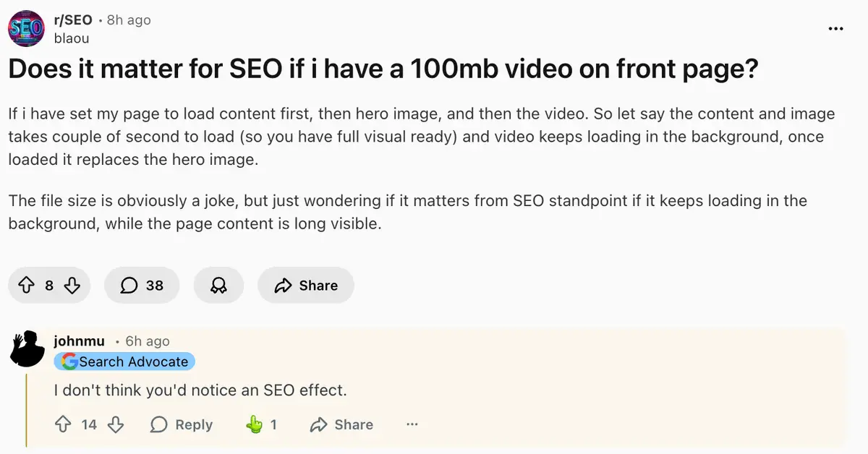
Task: Go to the r/SEO subreddit link
Action: pyautogui.click(x=73, y=20)
